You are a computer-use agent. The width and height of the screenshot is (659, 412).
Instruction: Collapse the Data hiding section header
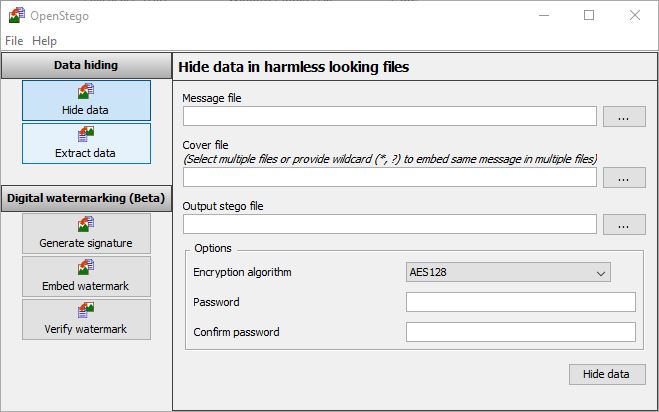pos(86,65)
